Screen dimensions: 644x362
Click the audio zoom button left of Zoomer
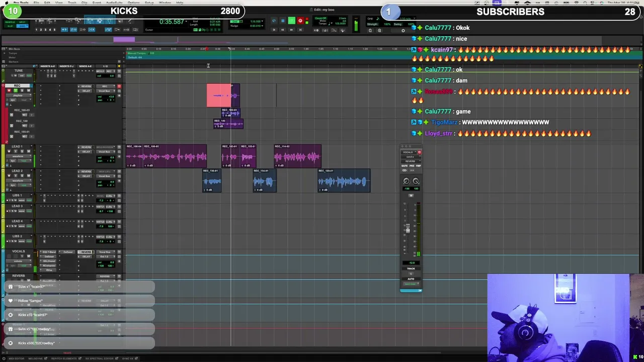tap(42, 21)
